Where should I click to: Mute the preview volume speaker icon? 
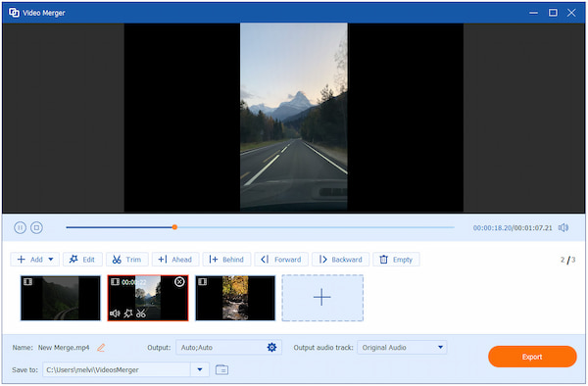click(563, 227)
